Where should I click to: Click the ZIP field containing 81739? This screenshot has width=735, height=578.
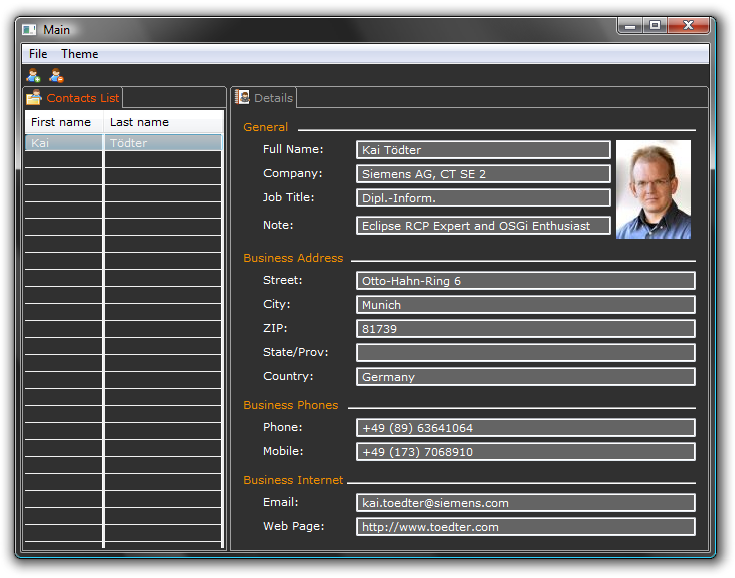tap(525, 329)
